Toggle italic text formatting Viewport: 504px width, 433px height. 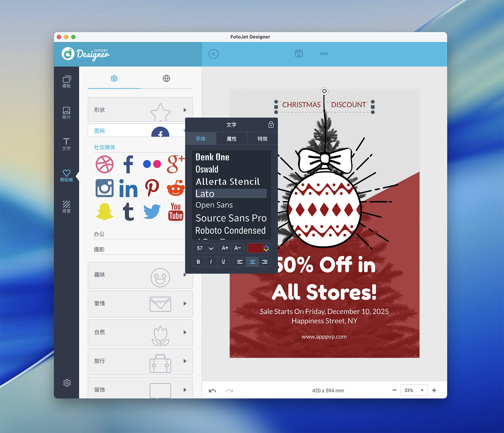tap(211, 262)
